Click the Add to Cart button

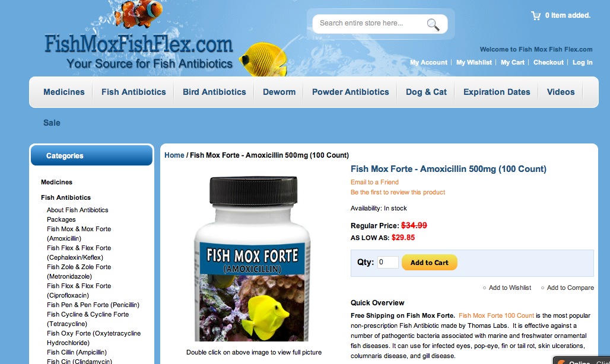pos(430,263)
